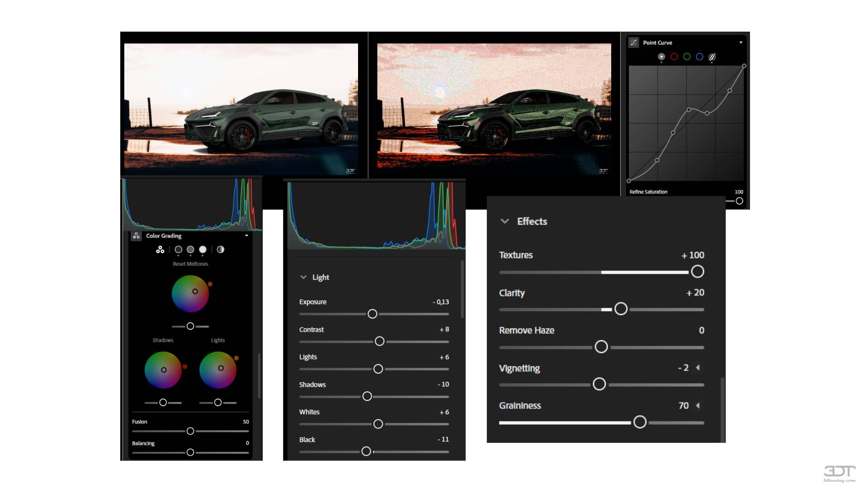Click the Clarity slider handle
Image resolution: width=868 pixels, height=488 pixels.
pos(621,309)
